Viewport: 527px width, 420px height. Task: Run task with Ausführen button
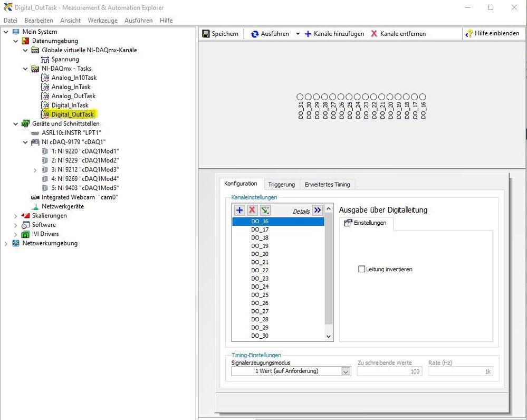tap(270, 34)
